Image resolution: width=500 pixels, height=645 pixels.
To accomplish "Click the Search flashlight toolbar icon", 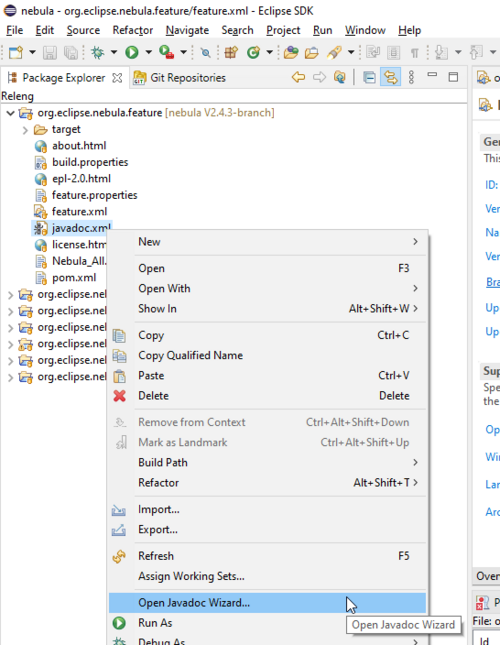I will [x=334, y=53].
